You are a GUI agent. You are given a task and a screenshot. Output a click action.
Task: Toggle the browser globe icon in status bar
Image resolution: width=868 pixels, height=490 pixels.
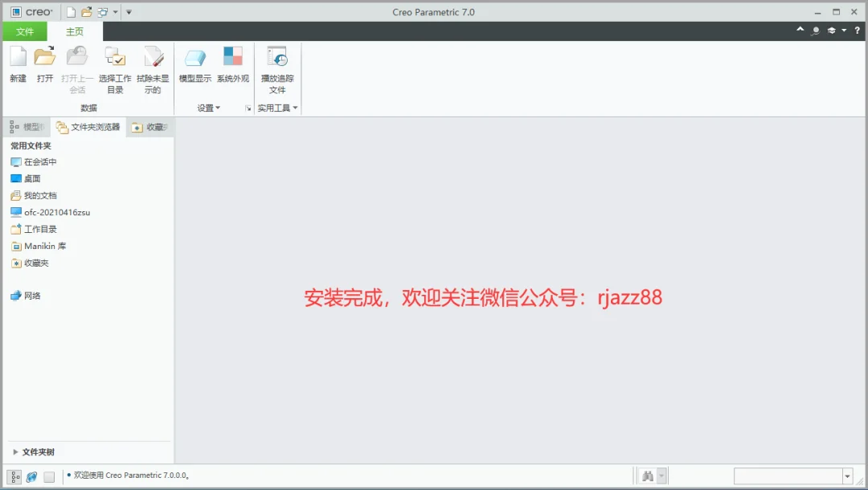click(x=31, y=476)
